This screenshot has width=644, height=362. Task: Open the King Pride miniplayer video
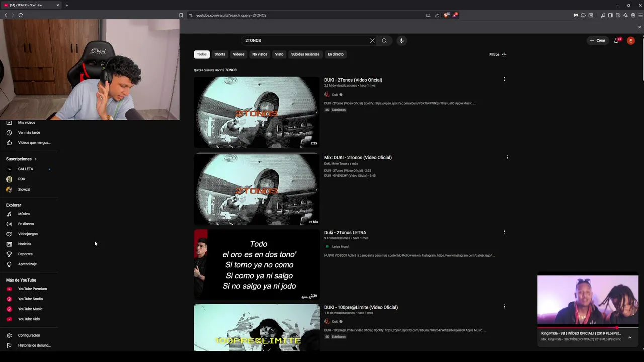(588, 300)
